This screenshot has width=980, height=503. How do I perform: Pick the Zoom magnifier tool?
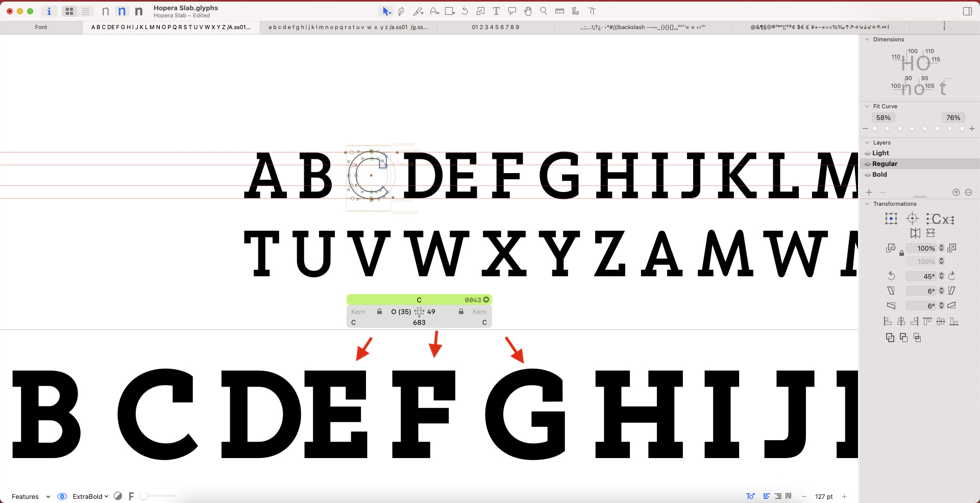[x=544, y=11]
